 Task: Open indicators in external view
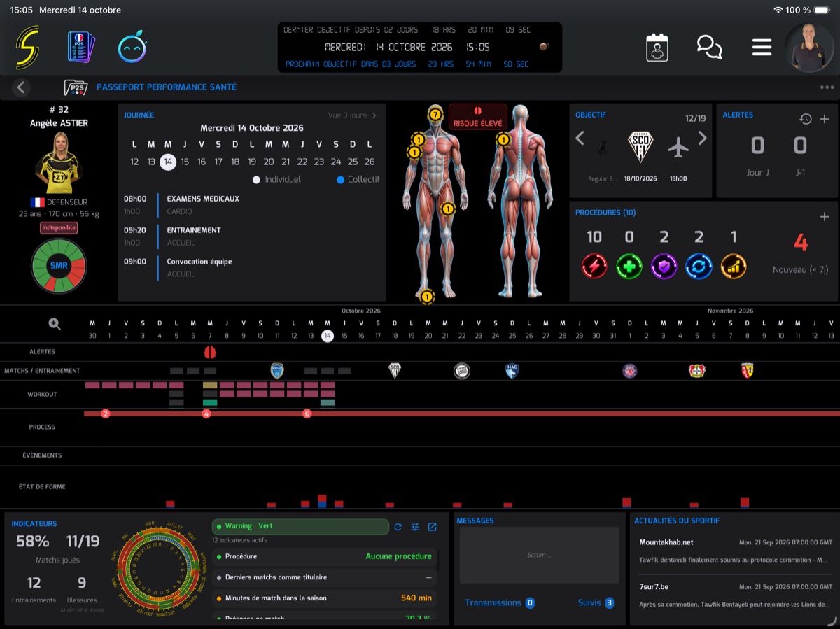(x=433, y=527)
